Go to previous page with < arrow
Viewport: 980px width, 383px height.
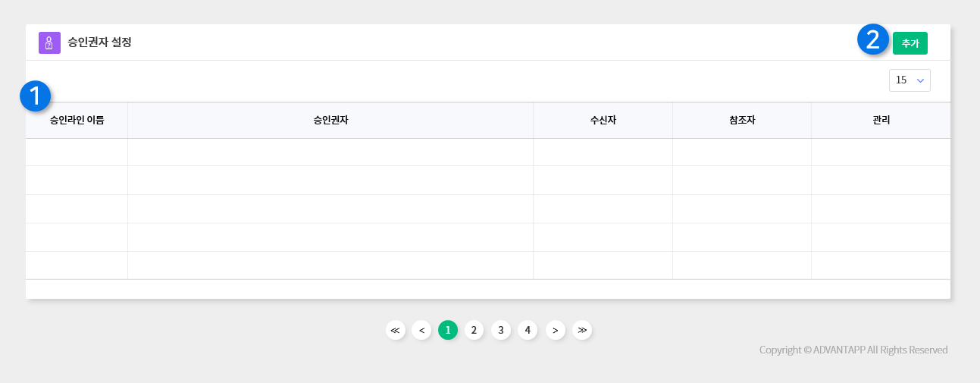point(421,330)
